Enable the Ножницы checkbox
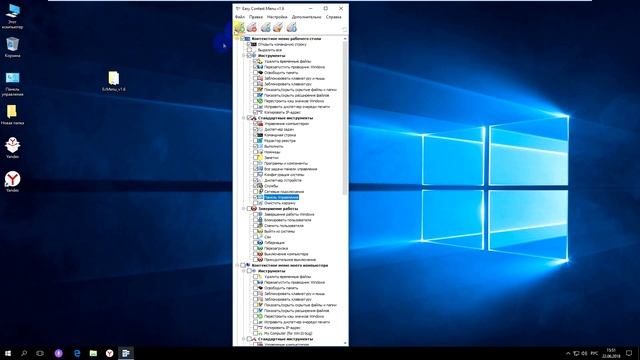This screenshot has height=360, width=640. point(256,152)
